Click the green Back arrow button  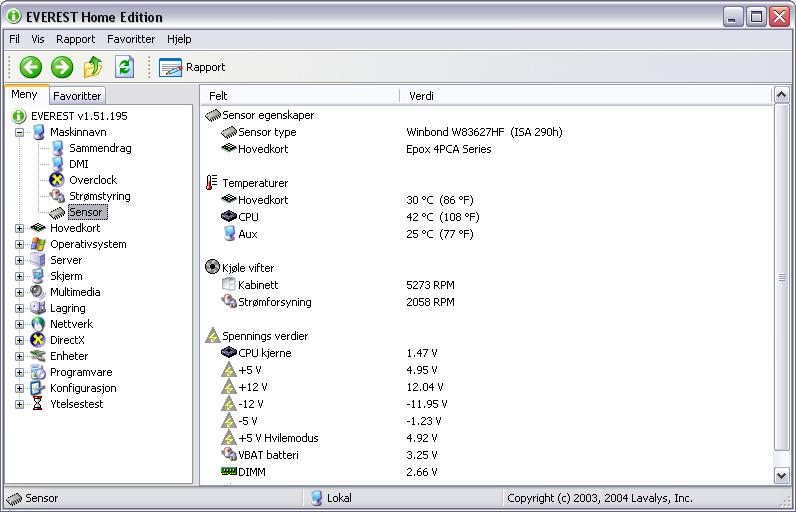(x=30, y=67)
